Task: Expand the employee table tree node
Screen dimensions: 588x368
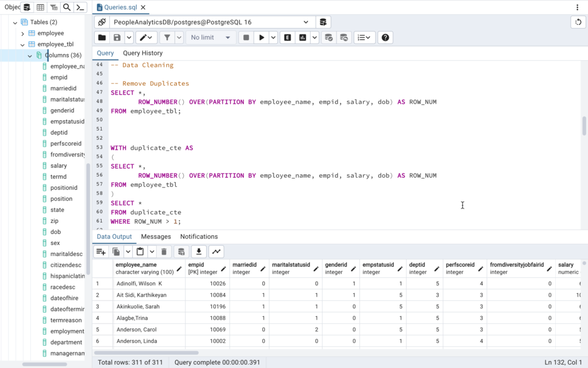Action: pos(23,33)
